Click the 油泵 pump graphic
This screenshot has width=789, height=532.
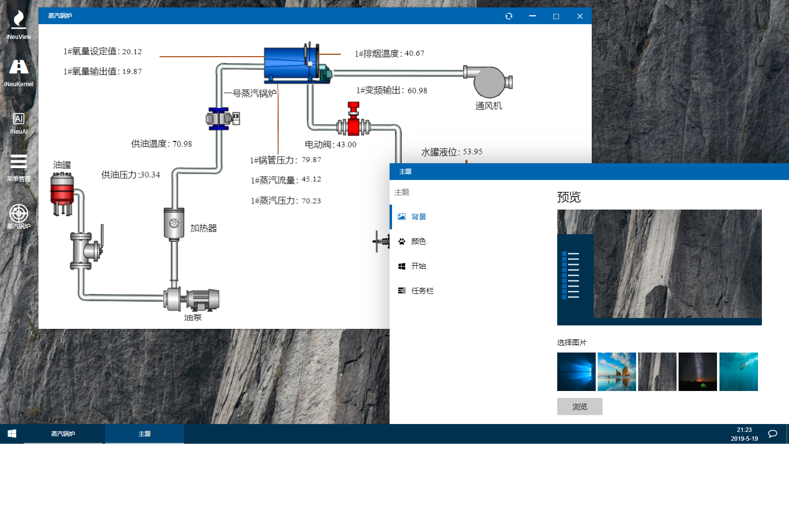point(192,299)
